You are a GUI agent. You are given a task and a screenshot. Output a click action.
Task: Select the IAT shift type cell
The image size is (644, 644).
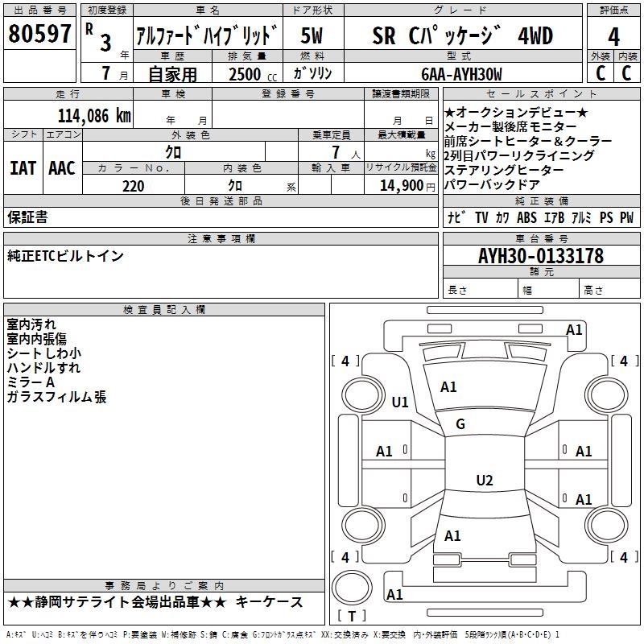(x=23, y=168)
